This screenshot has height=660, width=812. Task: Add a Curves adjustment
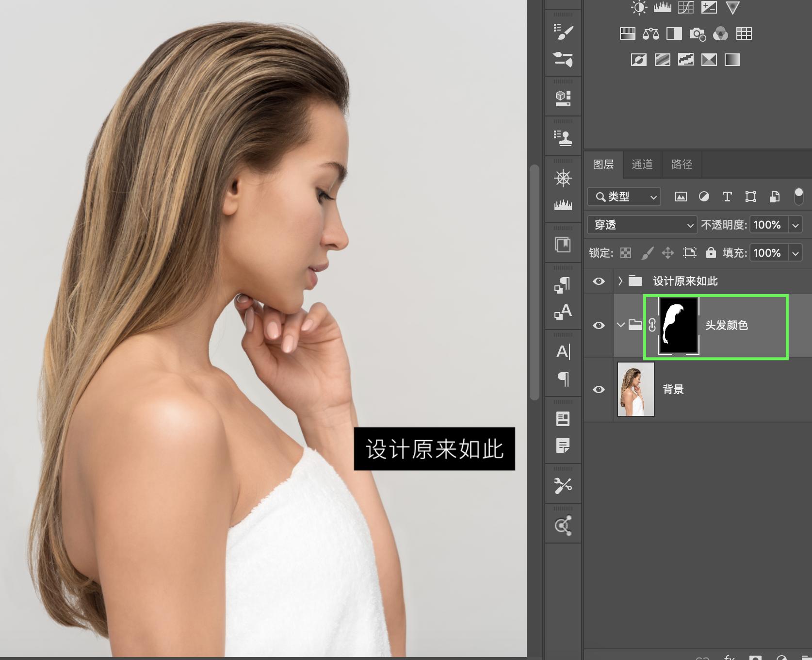[x=685, y=7]
